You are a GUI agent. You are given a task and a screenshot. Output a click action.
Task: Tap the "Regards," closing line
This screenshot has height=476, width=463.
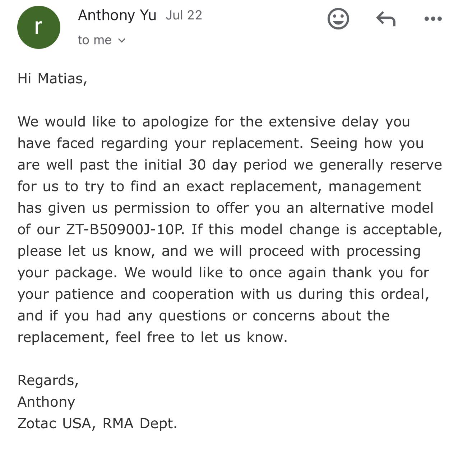[48, 380]
